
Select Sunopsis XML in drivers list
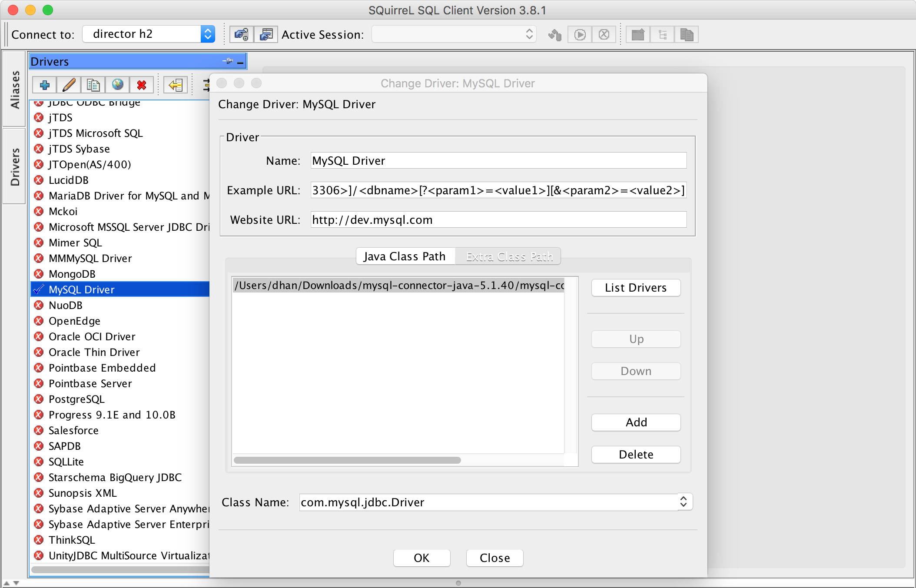[x=120, y=493]
